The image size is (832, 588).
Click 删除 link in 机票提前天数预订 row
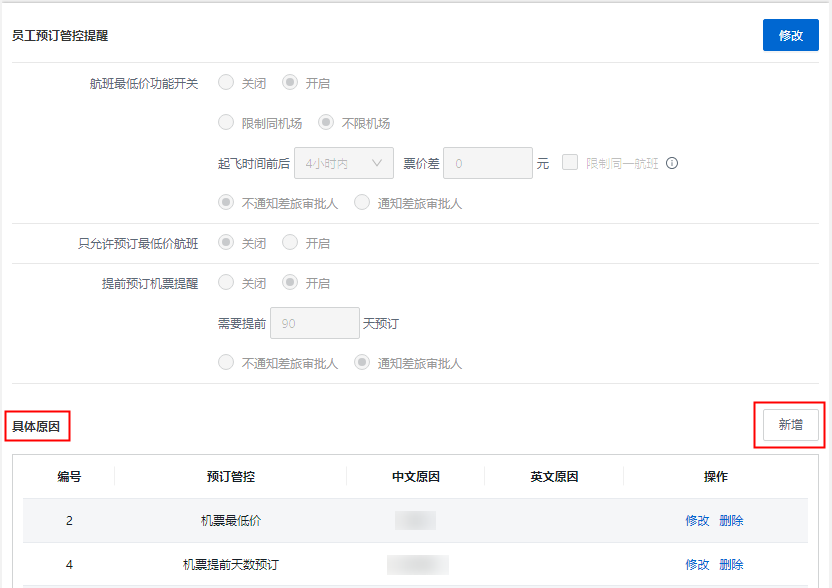[731, 565]
